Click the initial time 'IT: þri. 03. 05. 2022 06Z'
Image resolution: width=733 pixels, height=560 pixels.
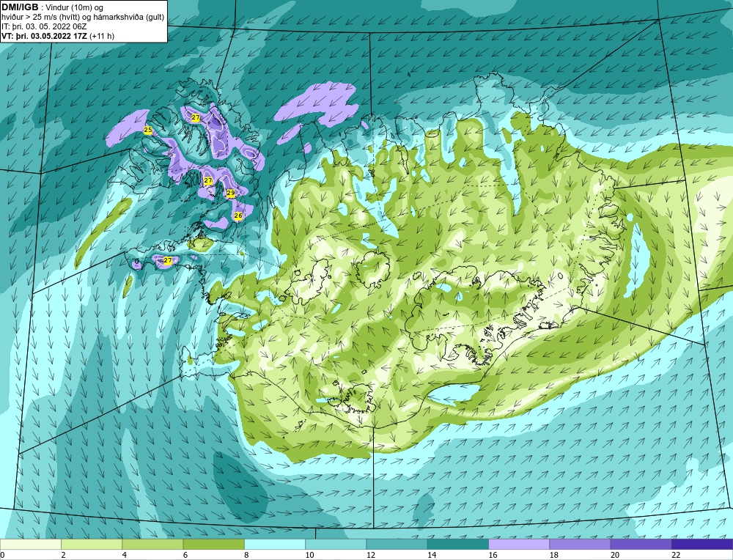click(x=44, y=26)
